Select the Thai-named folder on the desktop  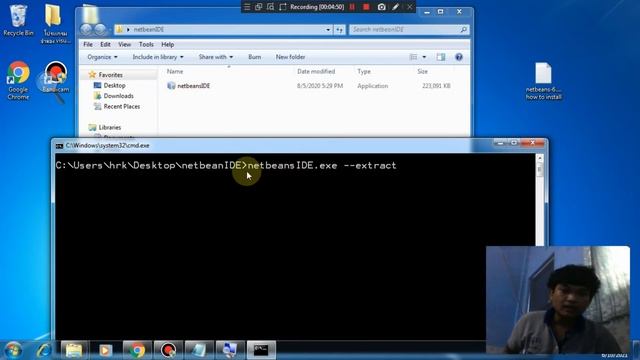55,24
